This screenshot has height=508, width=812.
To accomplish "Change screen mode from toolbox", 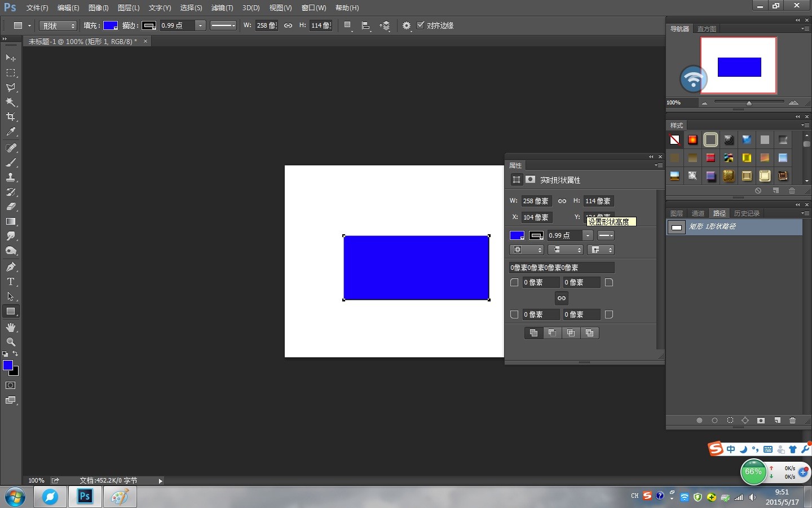I will click(11, 400).
